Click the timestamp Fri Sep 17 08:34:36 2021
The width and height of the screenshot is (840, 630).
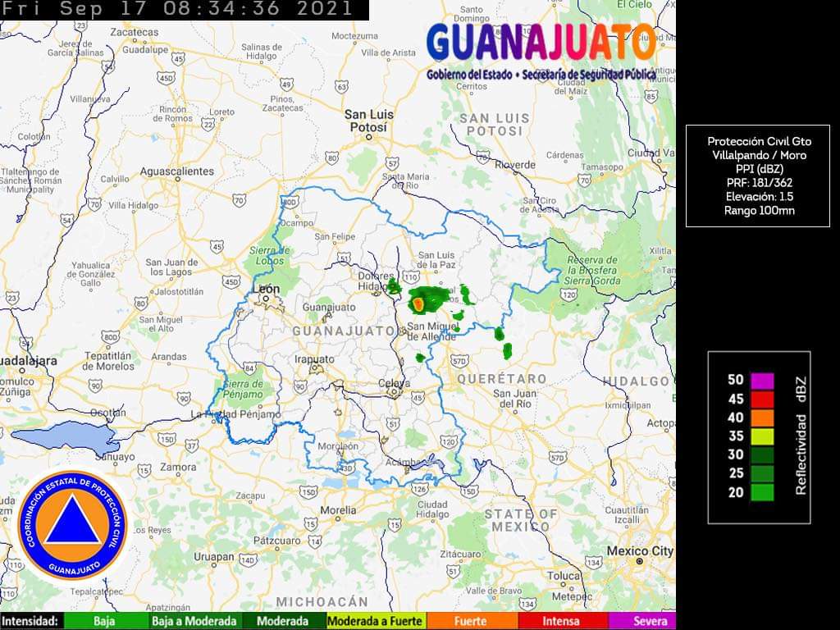point(177,8)
